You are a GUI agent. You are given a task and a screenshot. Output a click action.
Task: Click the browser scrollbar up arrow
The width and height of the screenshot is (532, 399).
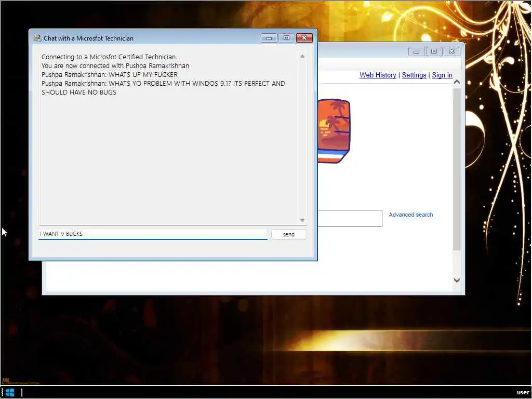coord(457,82)
